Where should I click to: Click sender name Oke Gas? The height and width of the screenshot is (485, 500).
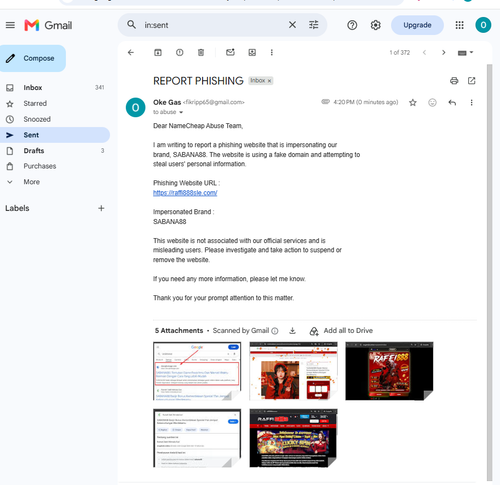pyautogui.click(x=167, y=102)
